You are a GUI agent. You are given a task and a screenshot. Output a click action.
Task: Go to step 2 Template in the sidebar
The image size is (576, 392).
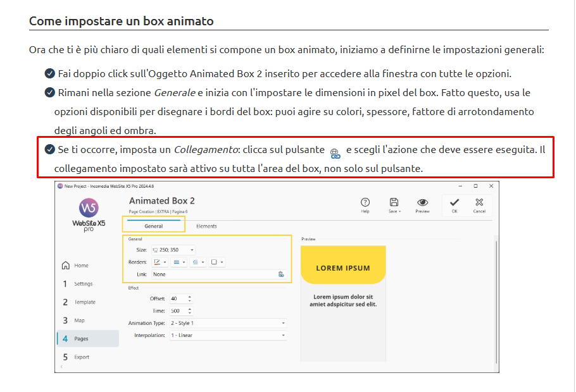(82, 302)
